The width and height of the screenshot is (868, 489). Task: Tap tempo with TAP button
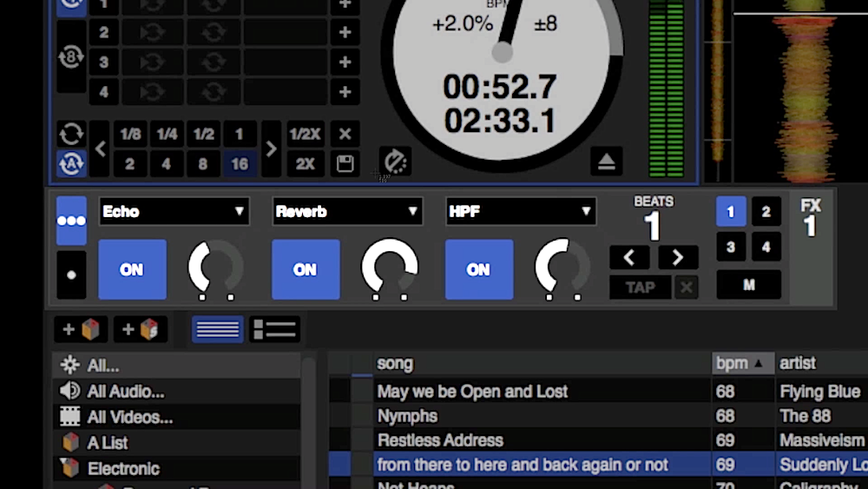641,287
